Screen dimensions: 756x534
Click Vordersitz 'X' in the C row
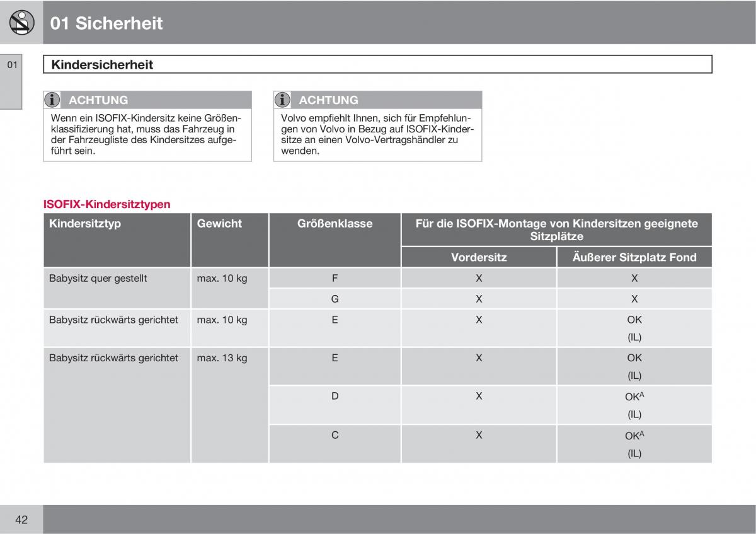pyautogui.click(x=479, y=434)
